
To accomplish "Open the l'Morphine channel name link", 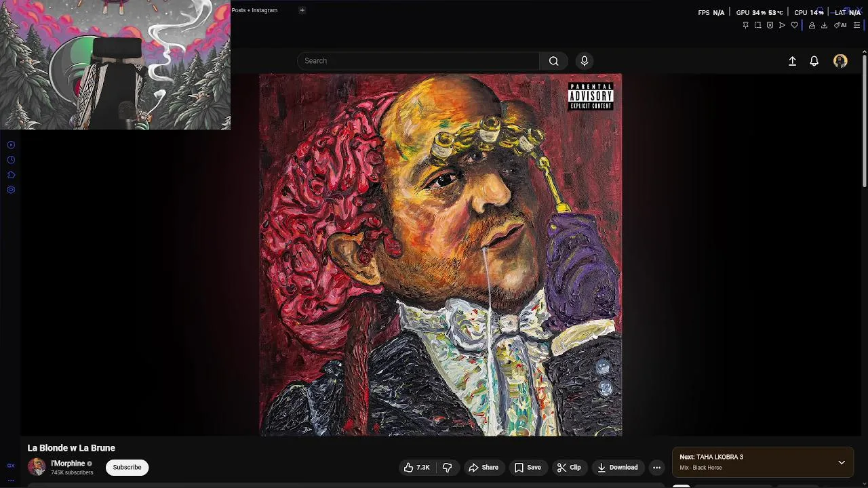I will pyautogui.click(x=68, y=464).
